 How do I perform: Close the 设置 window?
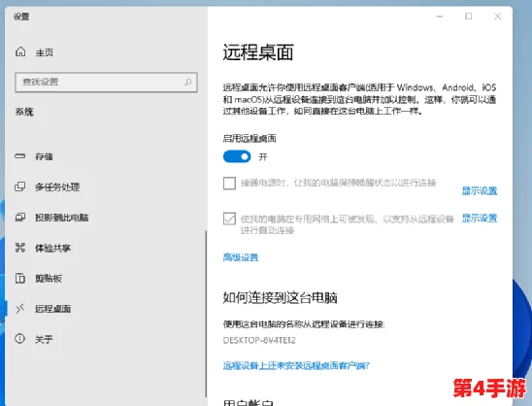point(498,17)
